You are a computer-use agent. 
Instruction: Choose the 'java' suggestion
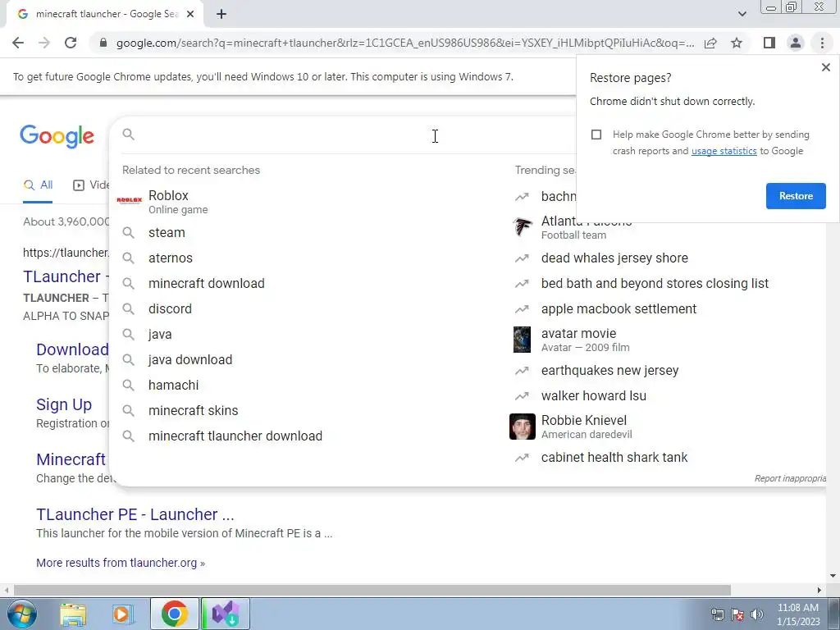[x=311, y=335]
